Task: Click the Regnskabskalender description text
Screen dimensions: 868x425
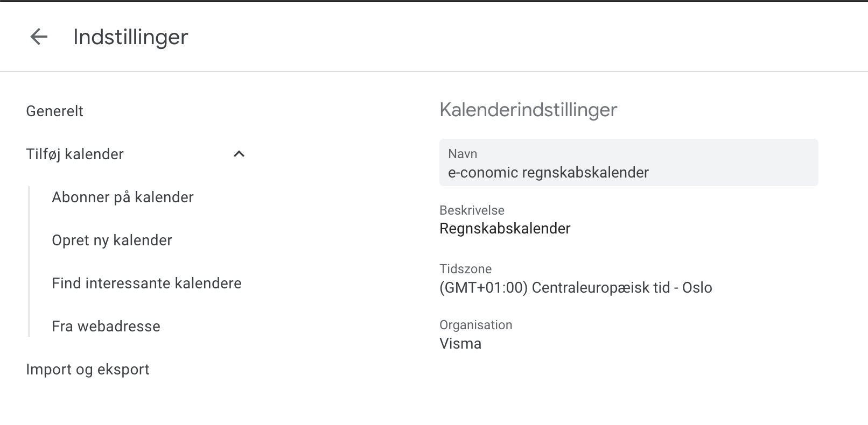Action: coord(505,229)
